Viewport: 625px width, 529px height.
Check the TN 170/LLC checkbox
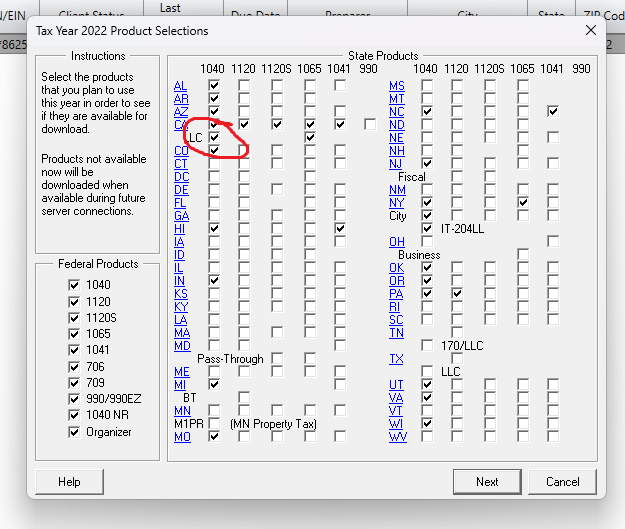point(428,346)
